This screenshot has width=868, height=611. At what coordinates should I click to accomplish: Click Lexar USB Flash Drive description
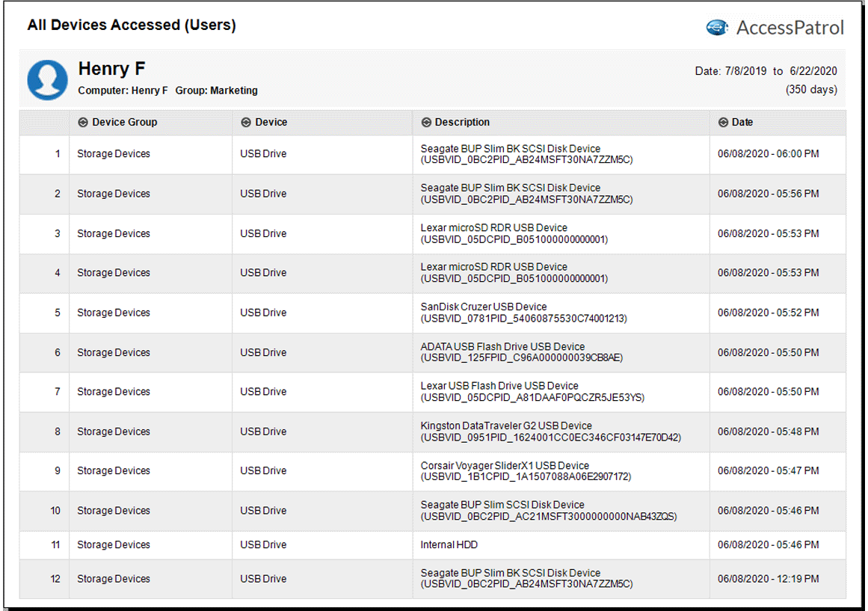pyautogui.click(x=532, y=392)
